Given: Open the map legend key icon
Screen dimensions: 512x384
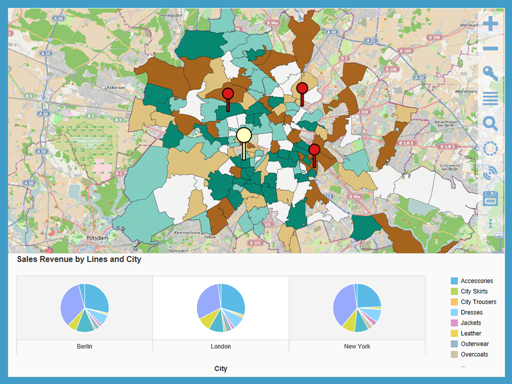Looking at the screenshot, I should click(x=490, y=73).
